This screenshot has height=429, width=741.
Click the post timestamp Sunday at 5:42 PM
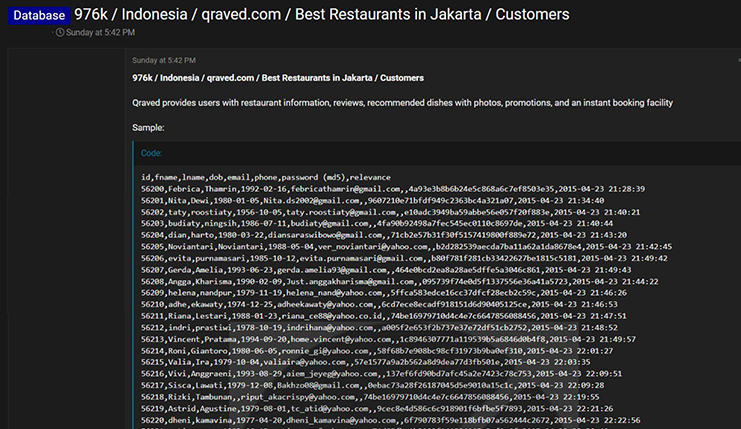[164, 60]
